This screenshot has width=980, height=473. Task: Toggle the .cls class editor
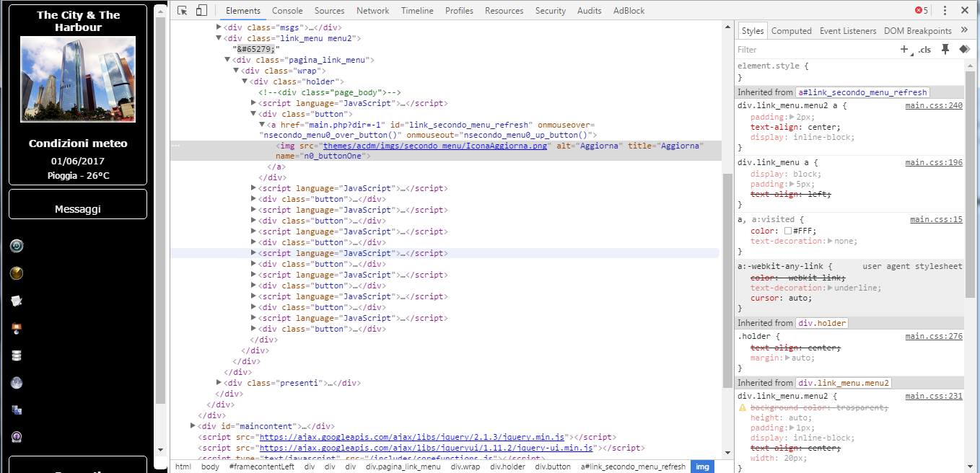[924, 49]
